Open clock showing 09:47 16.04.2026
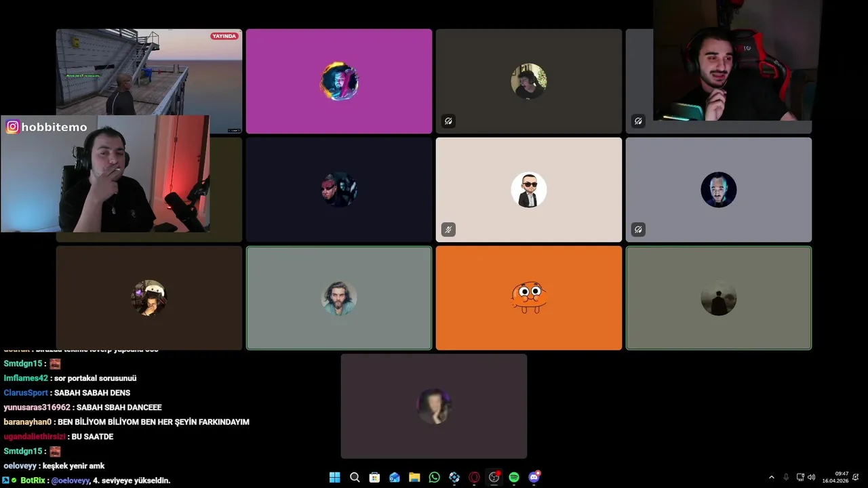 point(835,477)
